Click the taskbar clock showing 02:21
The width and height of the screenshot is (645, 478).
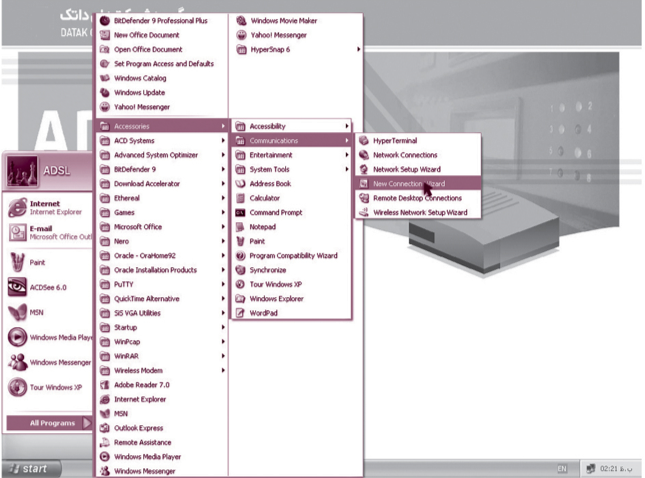(x=615, y=469)
